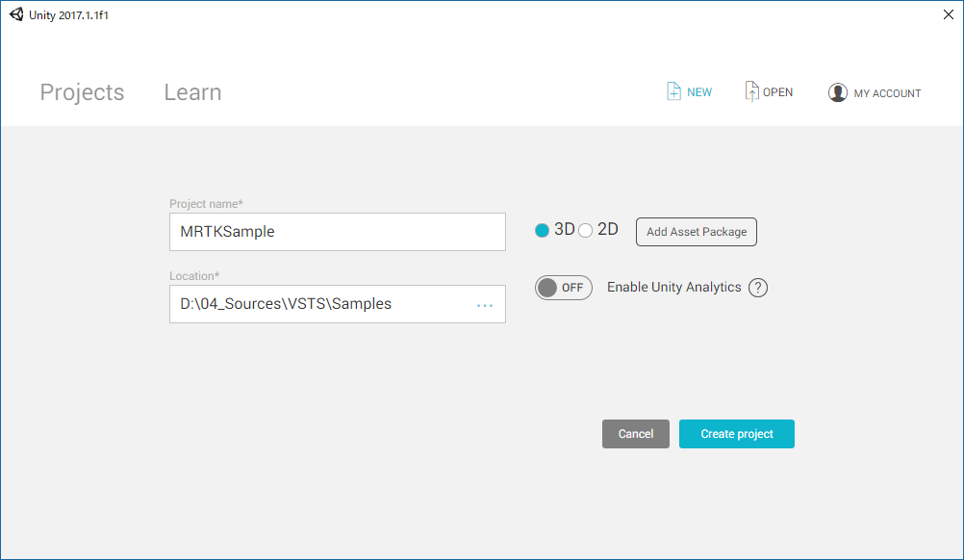
Task: Switch to the Projects tab
Action: 83,92
